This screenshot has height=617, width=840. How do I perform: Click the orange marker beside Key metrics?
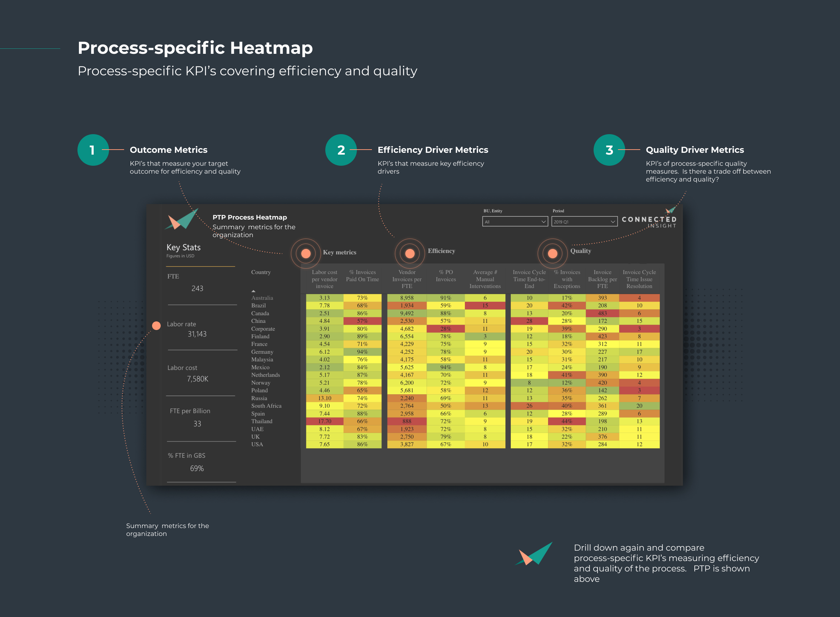306,253
